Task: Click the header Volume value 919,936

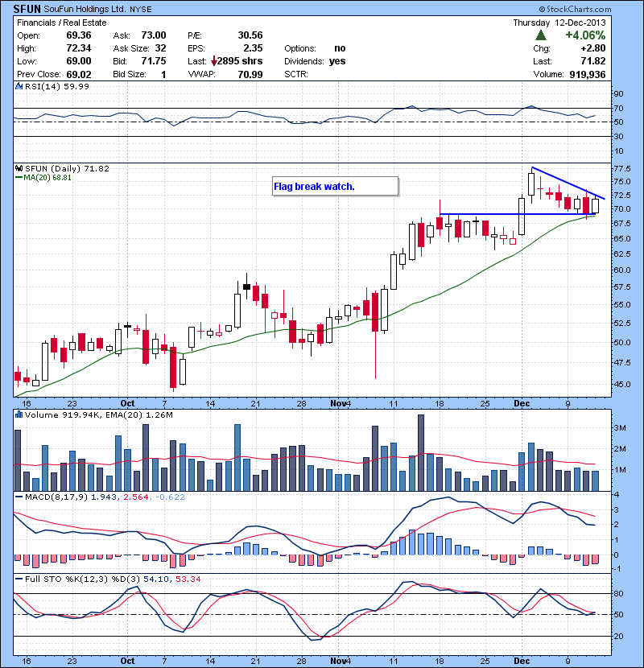Action: click(x=588, y=75)
